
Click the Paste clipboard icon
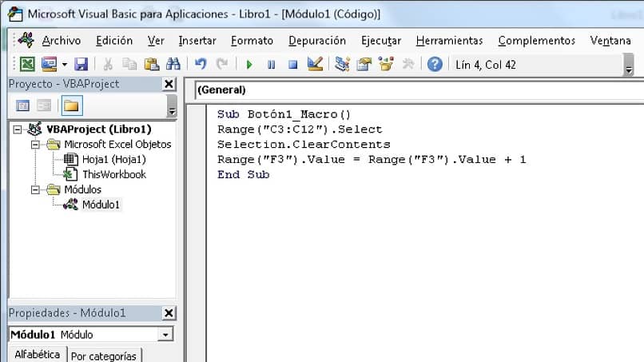pos(152,64)
